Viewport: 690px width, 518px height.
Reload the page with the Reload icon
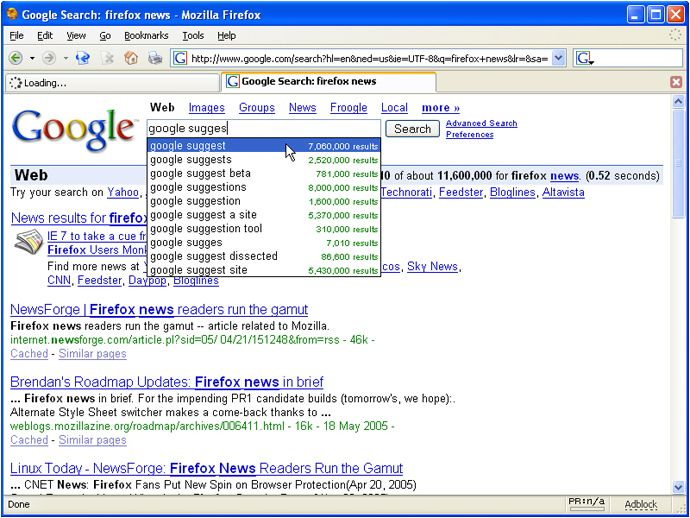click(82, 58)
